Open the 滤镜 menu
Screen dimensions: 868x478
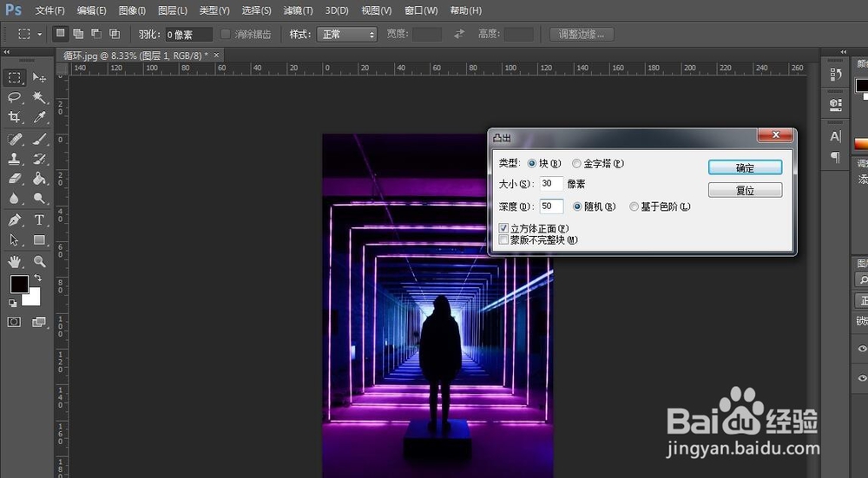click(298, 10)
